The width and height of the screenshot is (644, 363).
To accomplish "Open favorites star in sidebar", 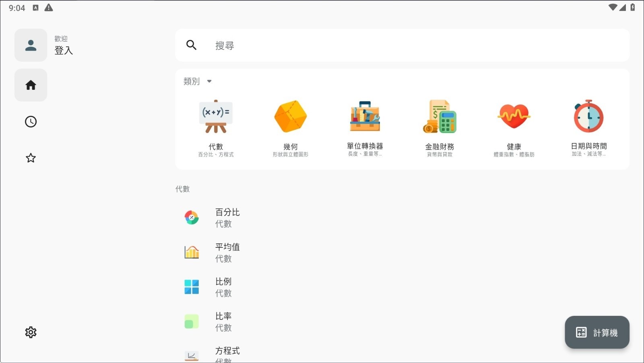I will [x=31, y=158].
